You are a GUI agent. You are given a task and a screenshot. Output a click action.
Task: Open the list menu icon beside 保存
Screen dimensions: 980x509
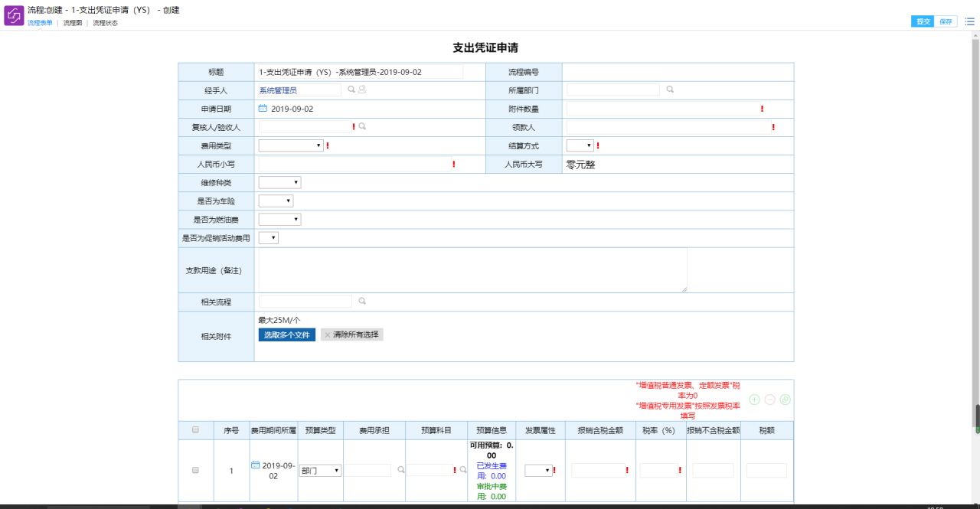[969, 21]
